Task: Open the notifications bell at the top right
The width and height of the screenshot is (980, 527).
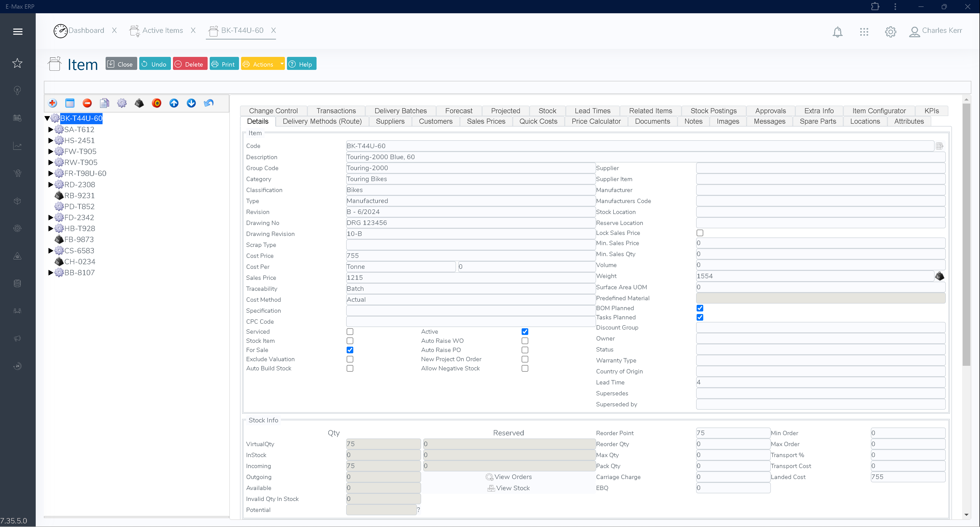Action: point(837,32)
